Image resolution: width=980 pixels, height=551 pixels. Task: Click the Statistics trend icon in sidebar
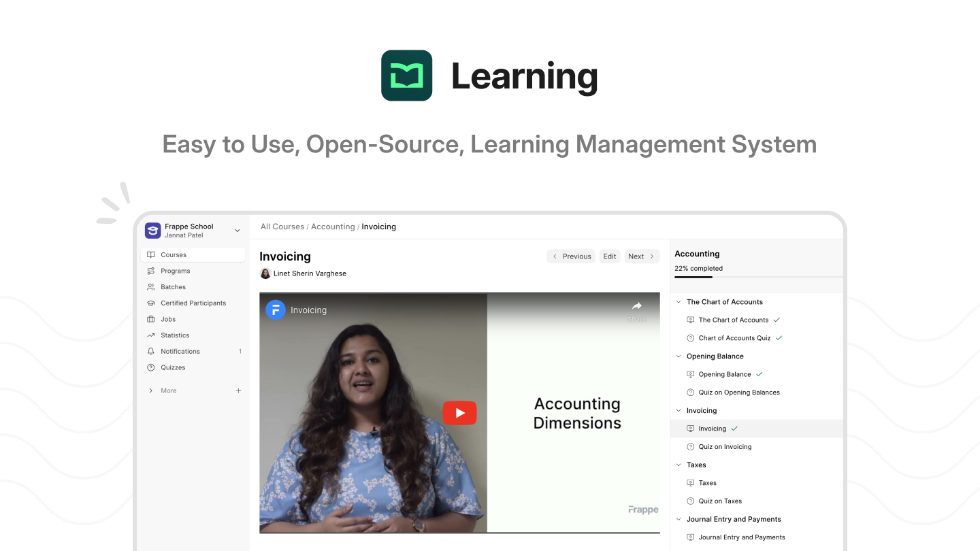[151, 335]
